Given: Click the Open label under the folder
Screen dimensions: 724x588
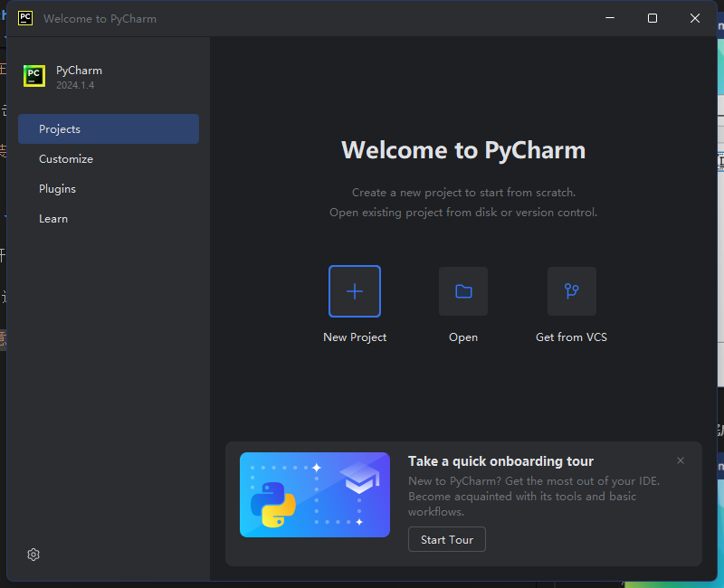Looking at the screenshot, I should (463, 337).
